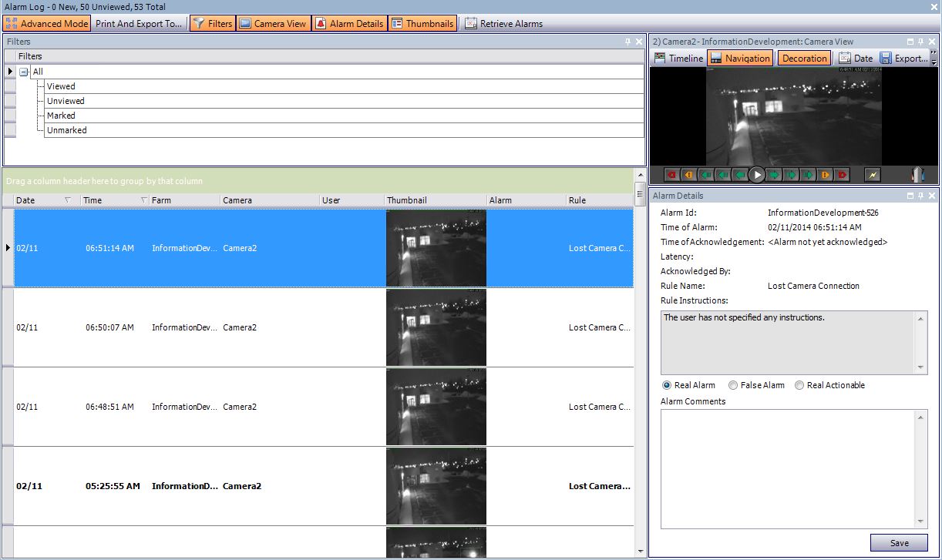Open thumbnail of the 06:50:07 AM alarm
Screen dimensions: 942x560
tap(436, 327)
